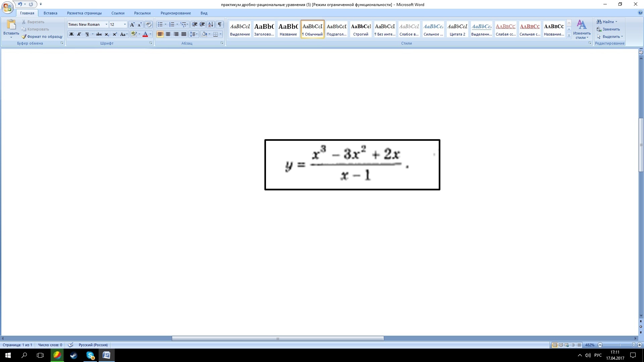Apply the Заголово... style

264,29
